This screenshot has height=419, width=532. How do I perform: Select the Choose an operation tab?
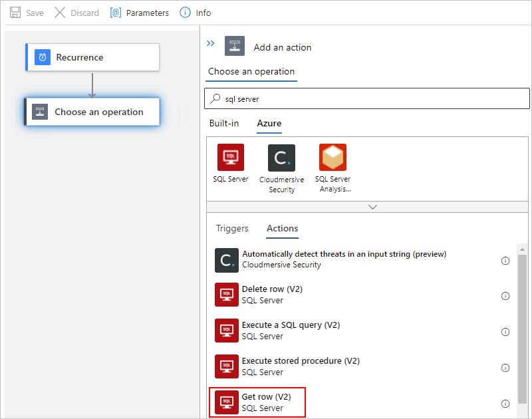click(251, 72)
